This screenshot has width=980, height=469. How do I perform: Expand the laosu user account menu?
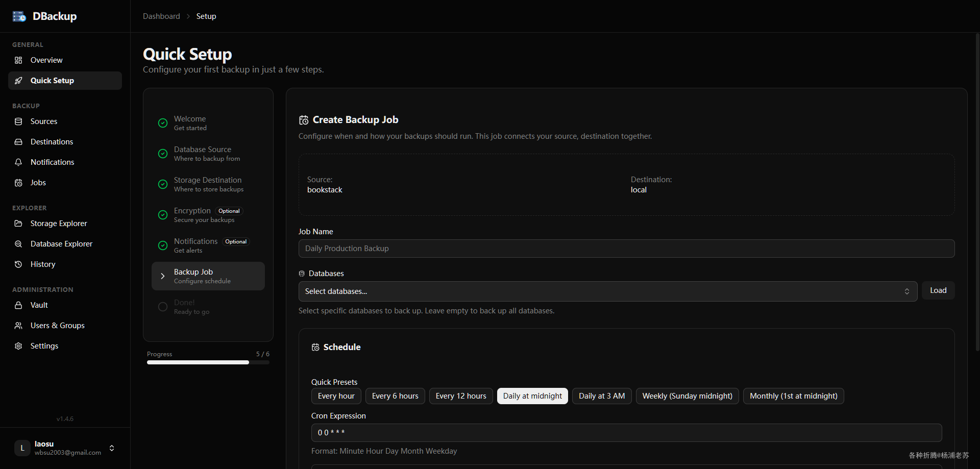112,448
